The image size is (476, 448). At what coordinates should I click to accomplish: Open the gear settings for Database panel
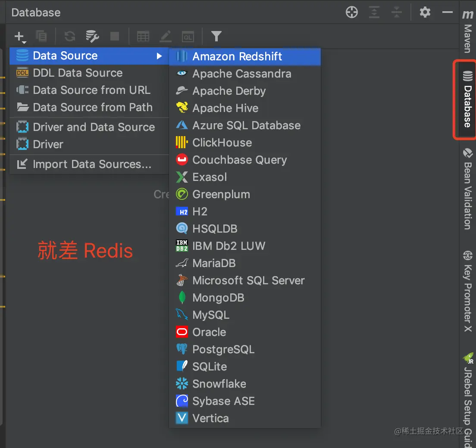[x=425, y=12]
